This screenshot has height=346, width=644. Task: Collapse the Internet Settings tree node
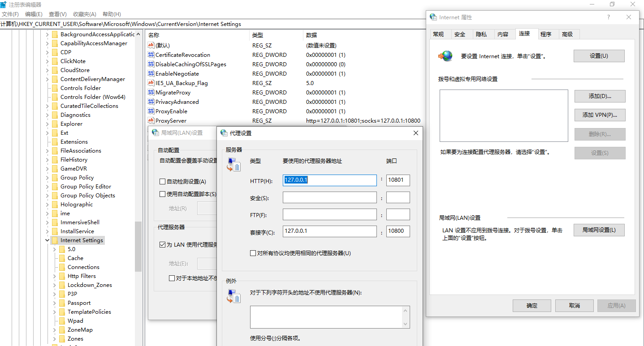click(x=48, y=240)
